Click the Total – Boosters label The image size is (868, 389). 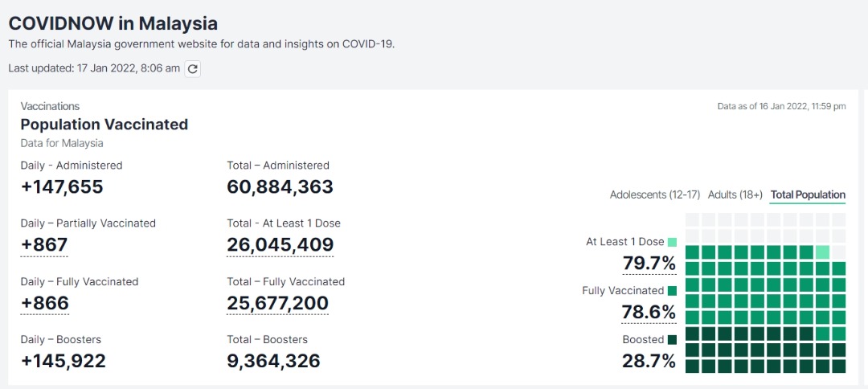pyautogui.click(x=268, y=339)
